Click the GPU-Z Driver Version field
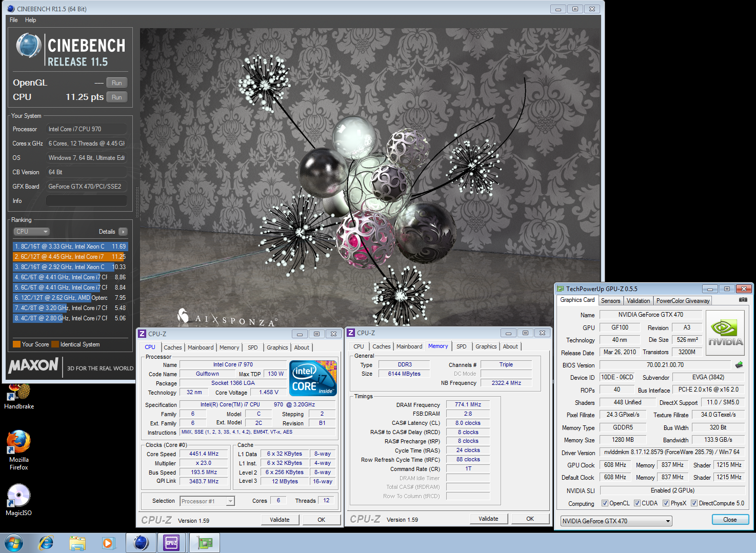Image resolution: width=756 pixels, height=553 pixels. tap(672, 453)
